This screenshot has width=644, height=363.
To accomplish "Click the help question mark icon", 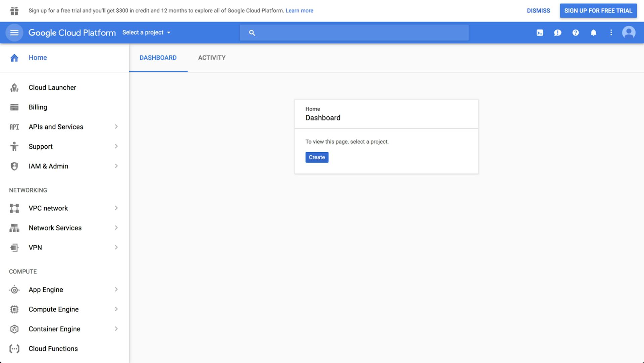I will (x=576, y=33).
